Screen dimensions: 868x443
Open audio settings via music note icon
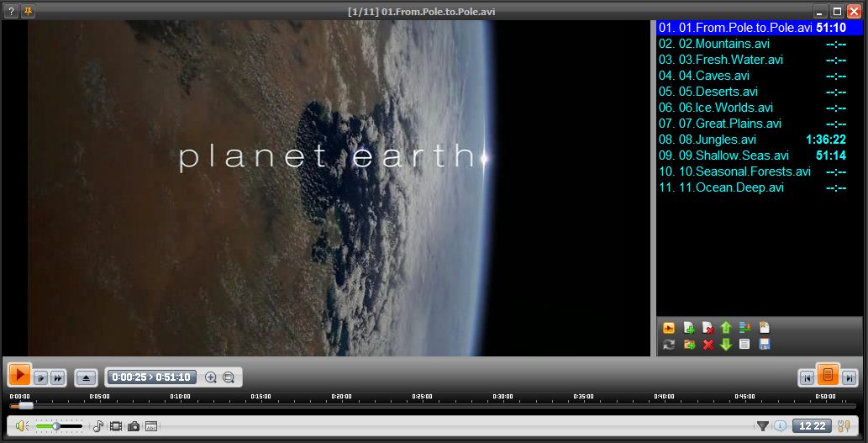click(97, 426)
